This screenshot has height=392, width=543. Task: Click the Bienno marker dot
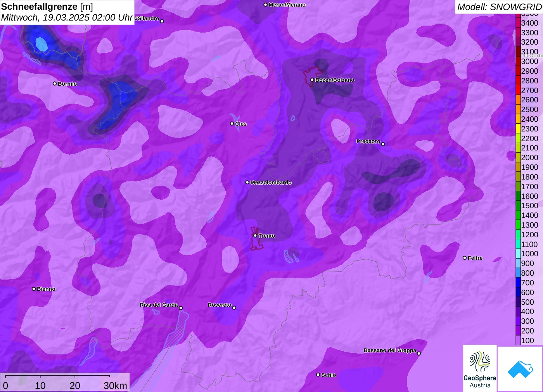coord(34,288)
